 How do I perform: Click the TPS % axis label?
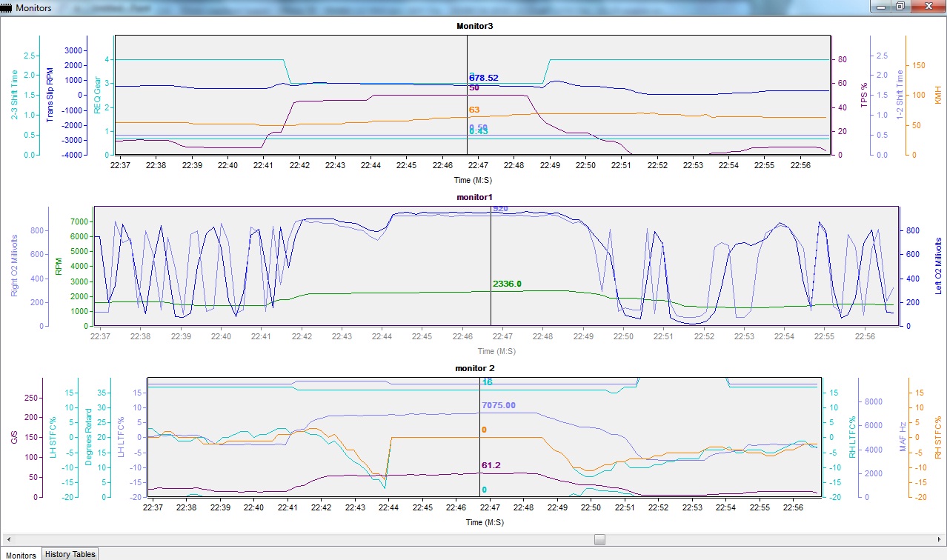coord(863,96)
